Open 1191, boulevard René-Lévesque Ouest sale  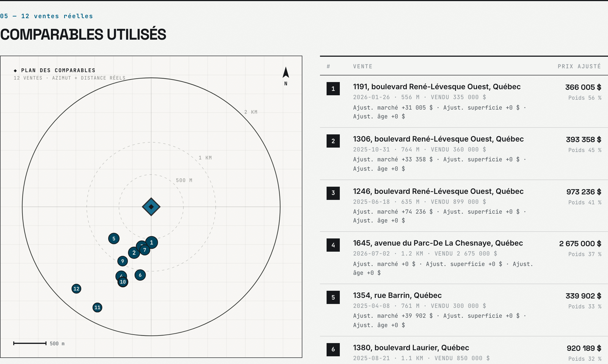437,87
